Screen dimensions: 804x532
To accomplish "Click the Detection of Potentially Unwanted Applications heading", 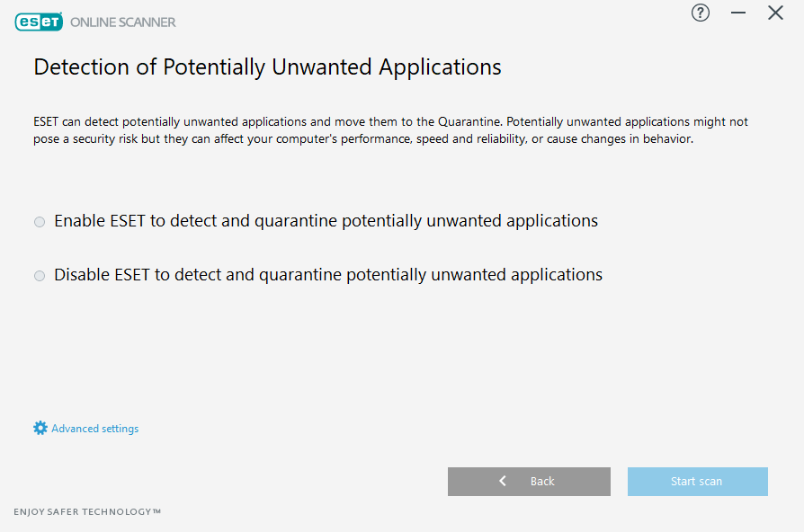I will pos(267,67).
